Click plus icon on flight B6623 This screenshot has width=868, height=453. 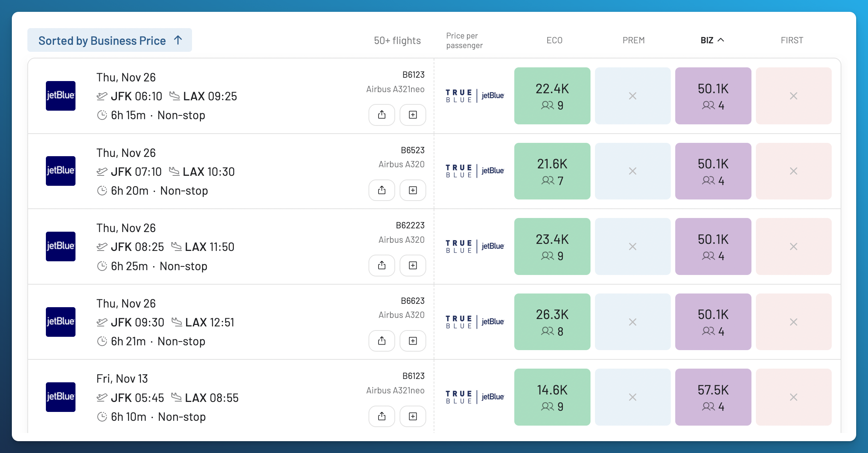(413, 341)
